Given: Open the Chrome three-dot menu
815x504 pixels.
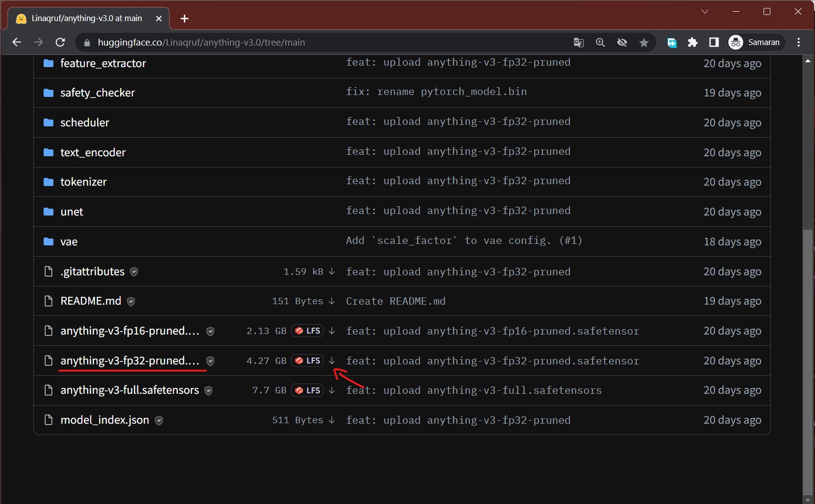Looking at the screenshot, I should 799,42.
